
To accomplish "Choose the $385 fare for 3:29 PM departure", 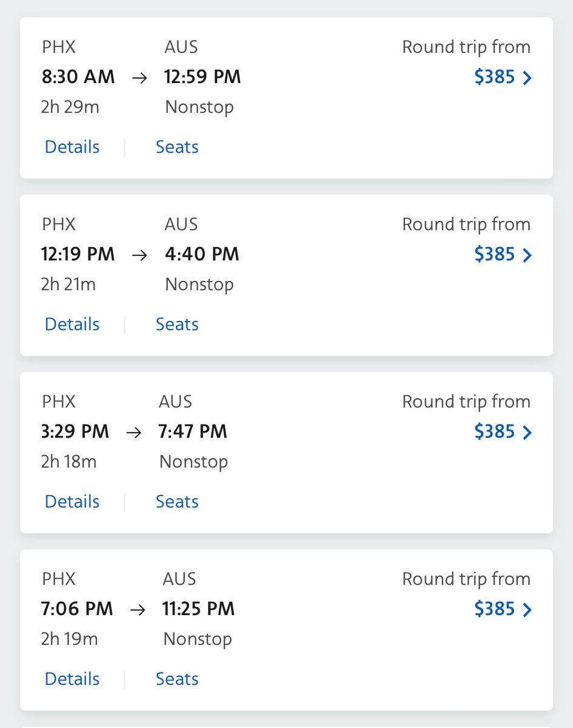I will [x=494, y=432].
